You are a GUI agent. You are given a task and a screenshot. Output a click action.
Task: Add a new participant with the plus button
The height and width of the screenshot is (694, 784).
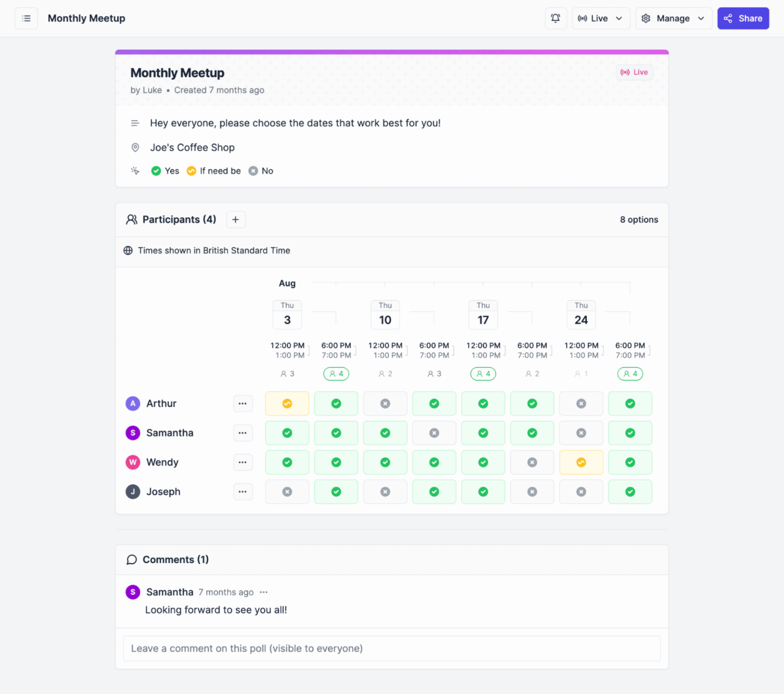pos(235,219)
